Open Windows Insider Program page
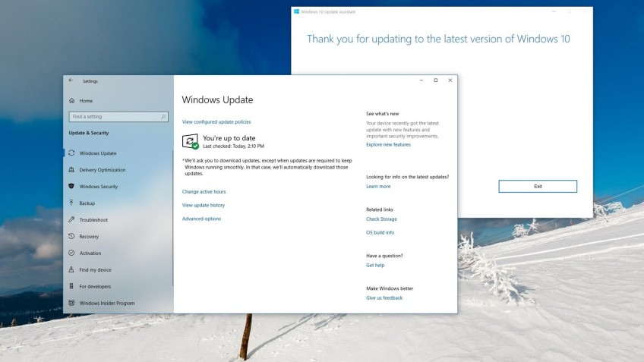The image size is (644, 362). tap(107, 304)
